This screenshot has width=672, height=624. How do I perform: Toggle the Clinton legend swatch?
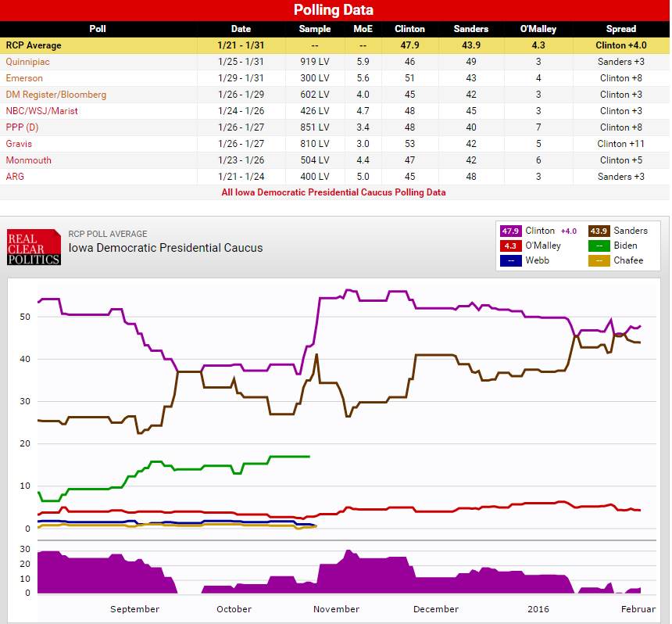click(x=510, y=231)
